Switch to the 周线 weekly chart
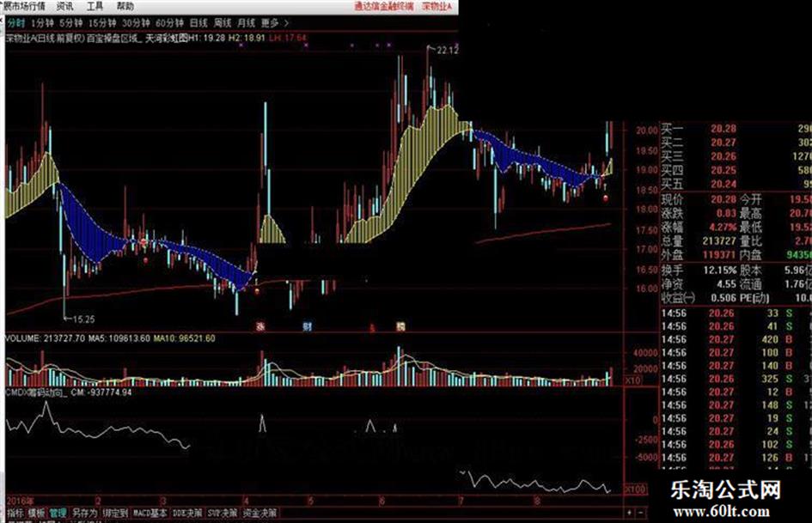 [223, 23]
